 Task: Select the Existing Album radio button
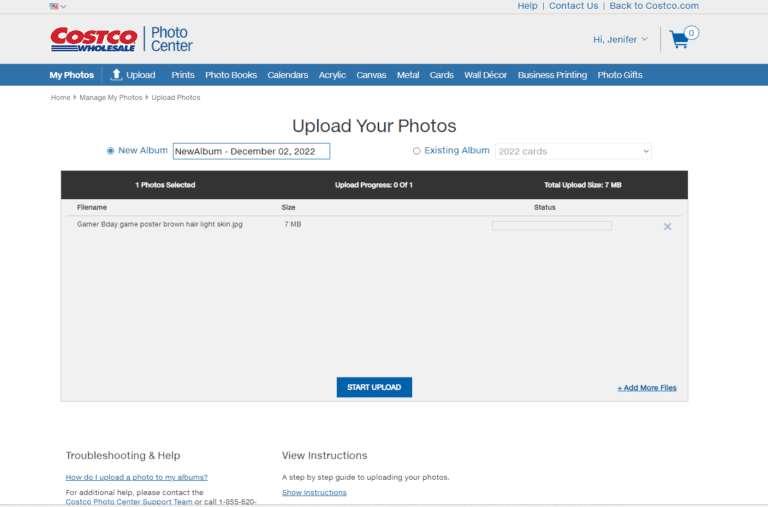pyautogui.click(x=417, y=151)
